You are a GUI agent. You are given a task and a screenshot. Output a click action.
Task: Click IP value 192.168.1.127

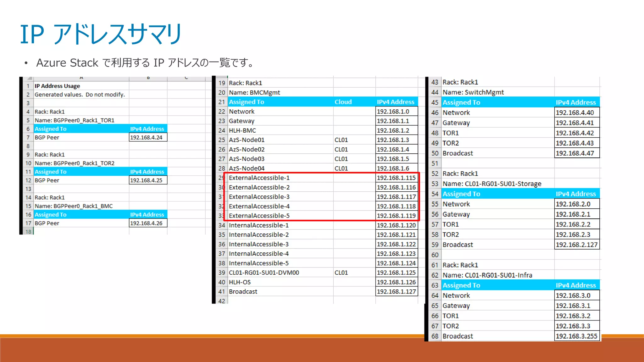pyautogui.click(x=397, y=292)
